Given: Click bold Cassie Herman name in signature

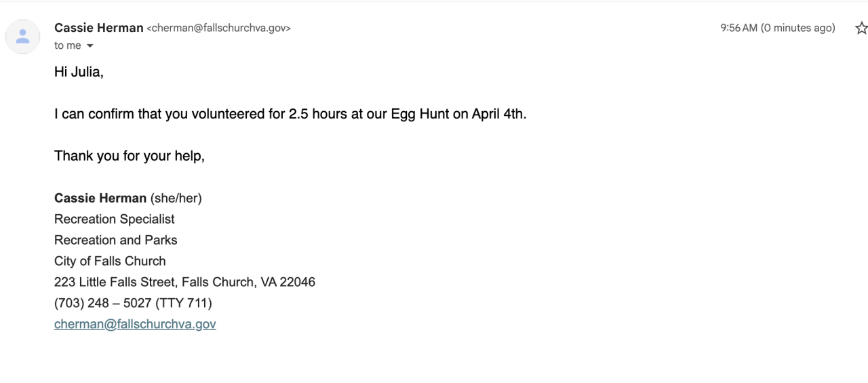Looking at the screenshot, I should click(x=100, y=199).
